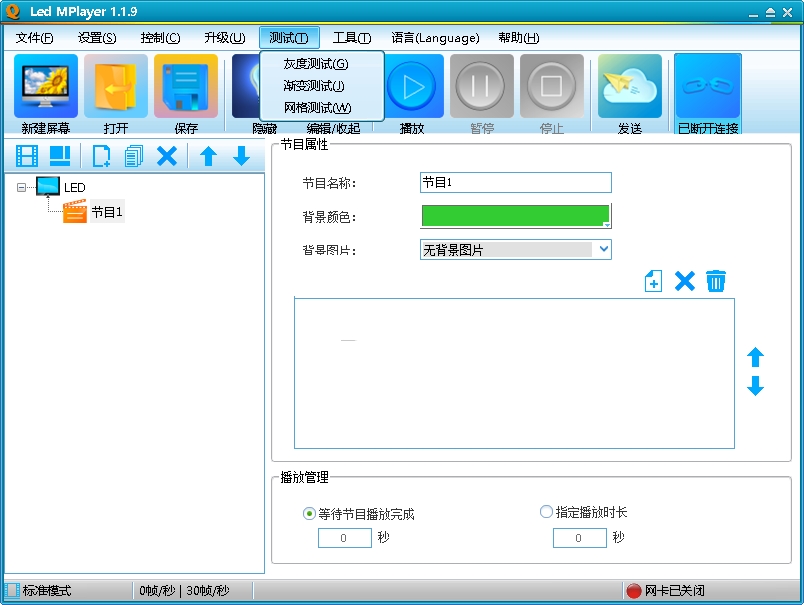The height and width of the screenshot is (605, 804).
Task: Choose grayscale test from Test menu
Action: click(316, 64)
